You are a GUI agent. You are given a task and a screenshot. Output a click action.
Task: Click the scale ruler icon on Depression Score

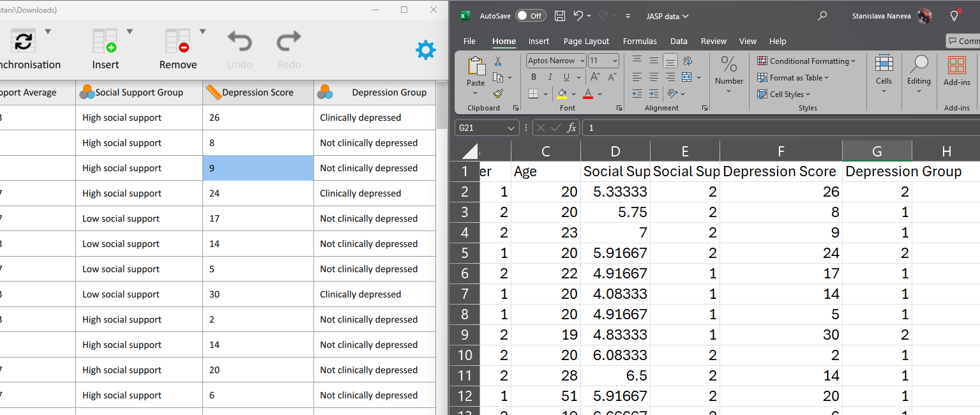tap(213, 93)
